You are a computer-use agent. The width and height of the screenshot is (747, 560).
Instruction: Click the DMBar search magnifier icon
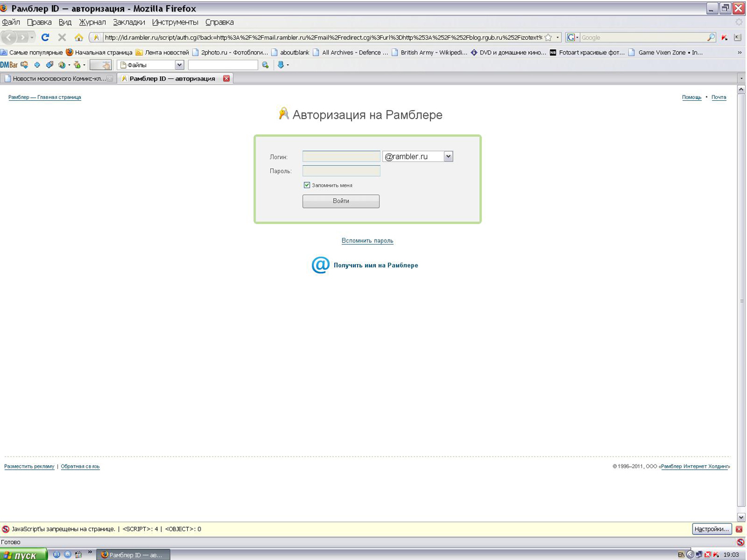[x=265, y=65]
